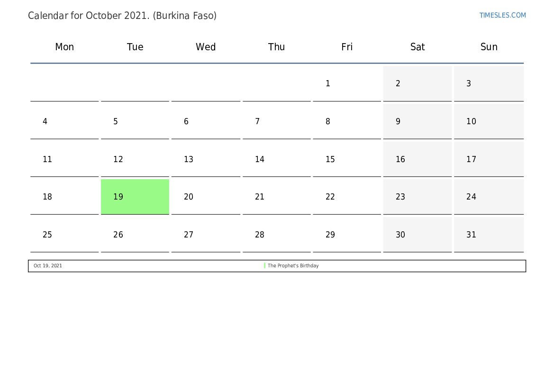Click on October 1 date cell

[347, 83]
